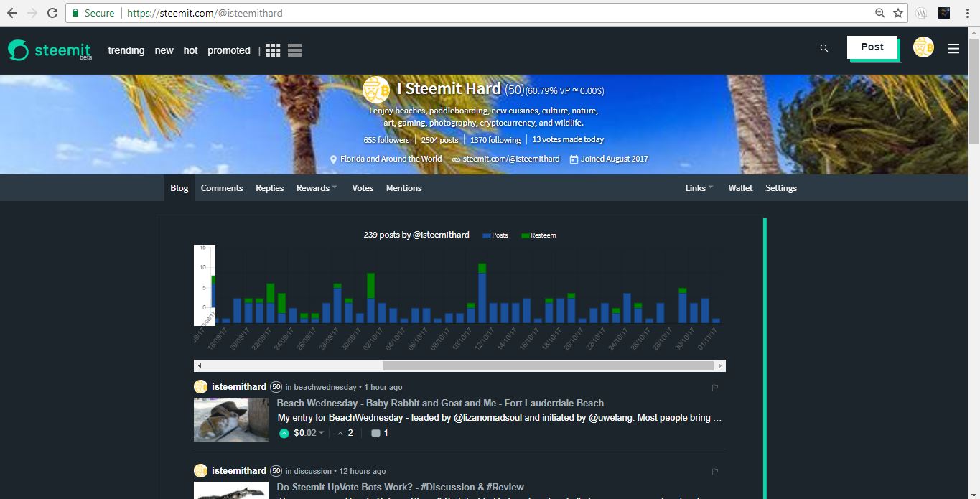Switch to list view layout icon
980x499 pixels.
point(294,50)
